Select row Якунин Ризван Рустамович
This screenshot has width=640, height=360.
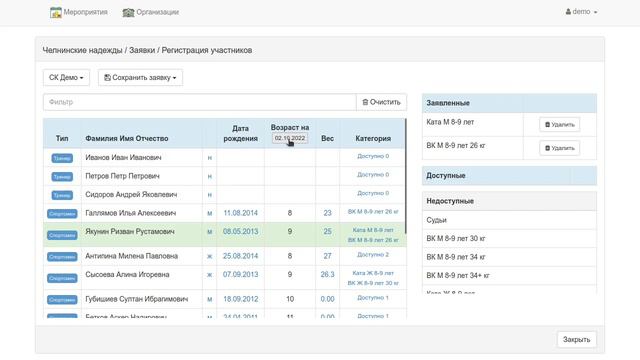[x=225, y=235]
